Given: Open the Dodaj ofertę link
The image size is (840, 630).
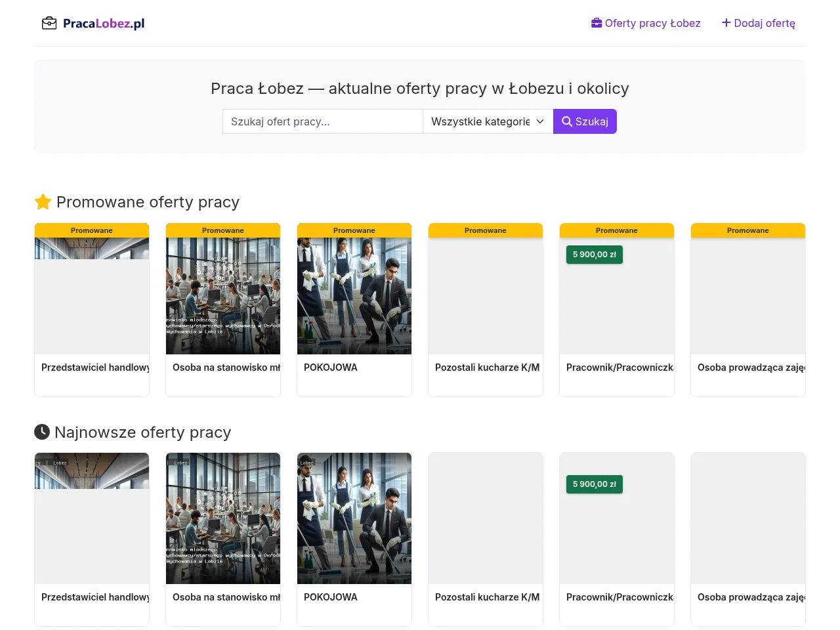Looking at the screenshot, I should pyautogui.click(x=759, y=23).
